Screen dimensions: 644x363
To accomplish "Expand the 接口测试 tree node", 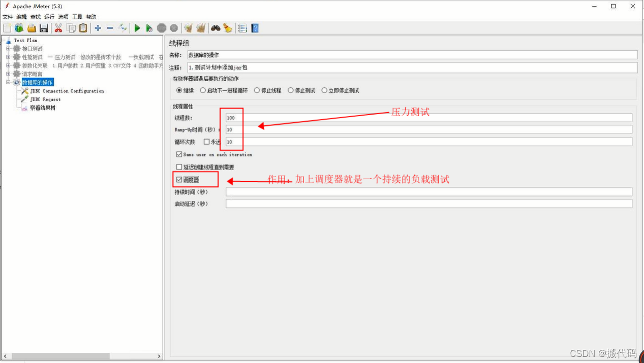I will point(8,49).
